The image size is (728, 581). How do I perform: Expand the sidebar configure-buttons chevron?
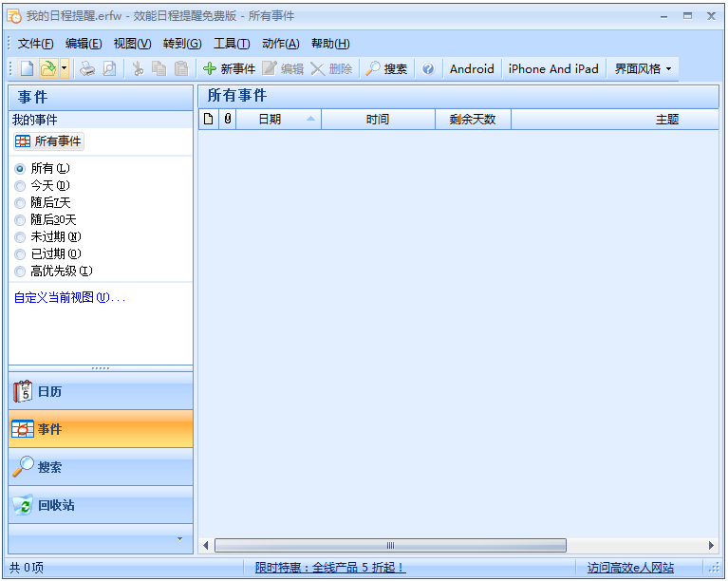179,538
